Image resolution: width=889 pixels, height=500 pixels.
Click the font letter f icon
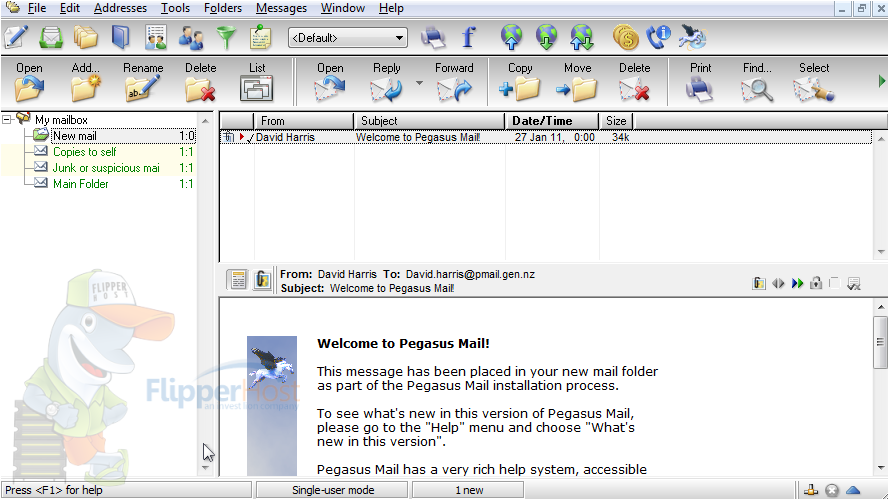(x=468, y=37)
